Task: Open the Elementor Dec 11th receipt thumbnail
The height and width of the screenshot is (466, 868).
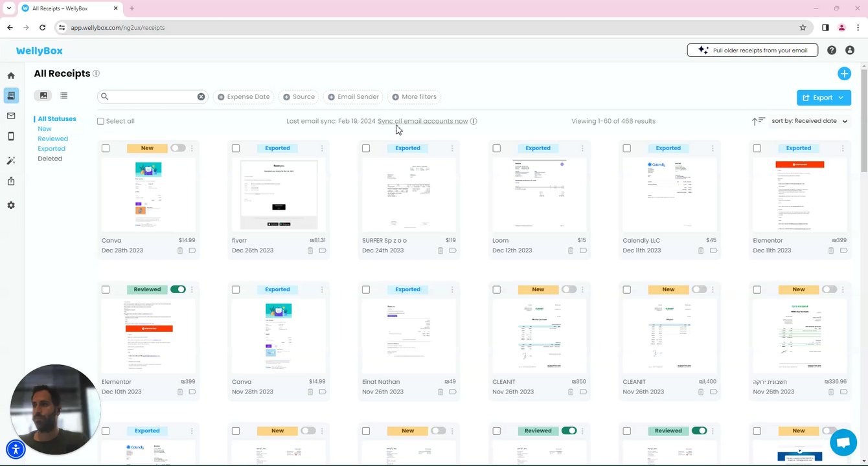Action: (x=799, y=195)
